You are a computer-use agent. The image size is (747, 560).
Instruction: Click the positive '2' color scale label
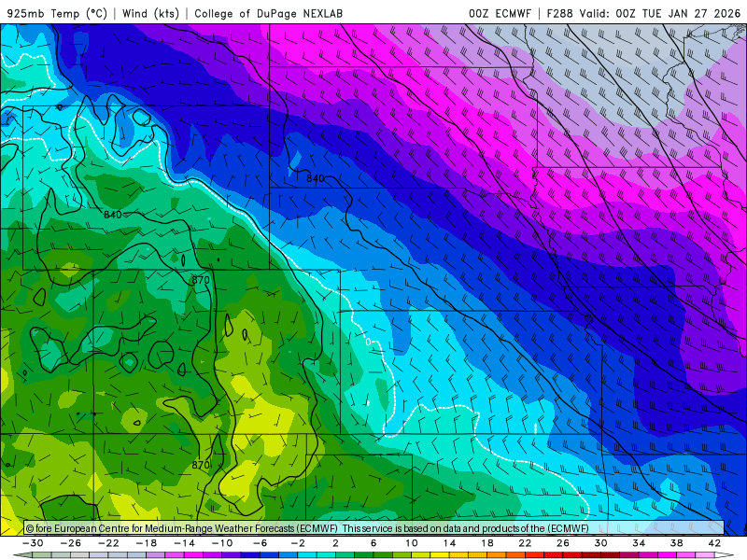[336, 543]
